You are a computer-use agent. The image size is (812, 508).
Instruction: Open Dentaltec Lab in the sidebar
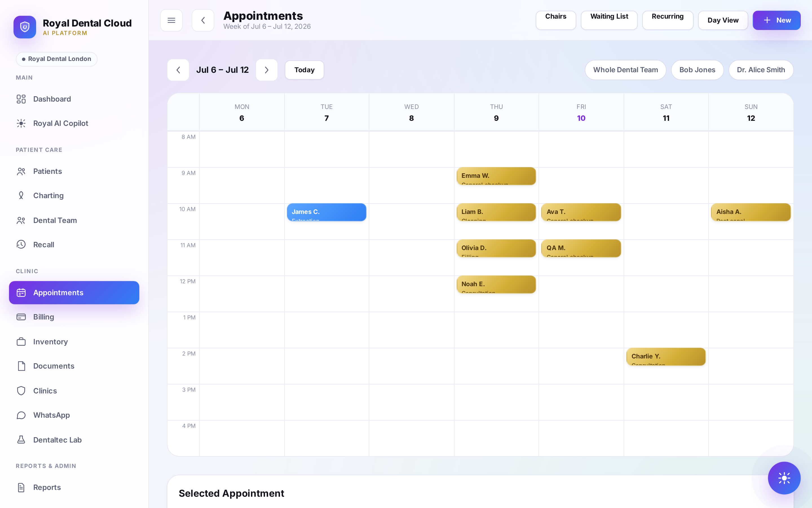pyautogui.click(x=74, y=440)
